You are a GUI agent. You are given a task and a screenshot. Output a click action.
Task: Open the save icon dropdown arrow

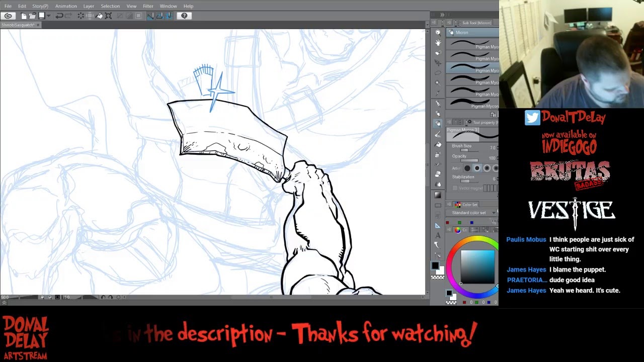click(48, 16)
